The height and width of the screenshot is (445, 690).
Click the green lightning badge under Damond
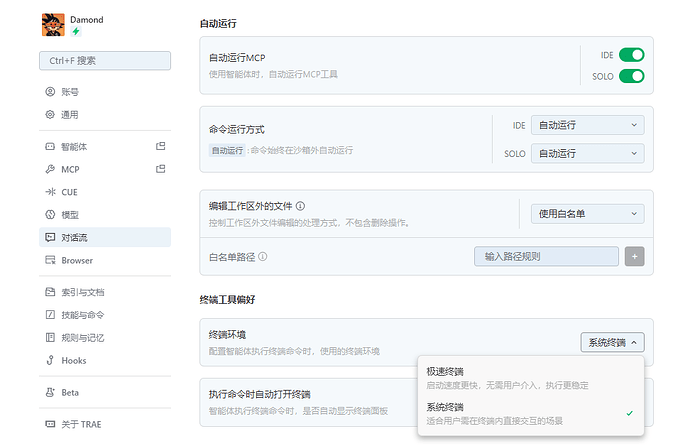76,31
